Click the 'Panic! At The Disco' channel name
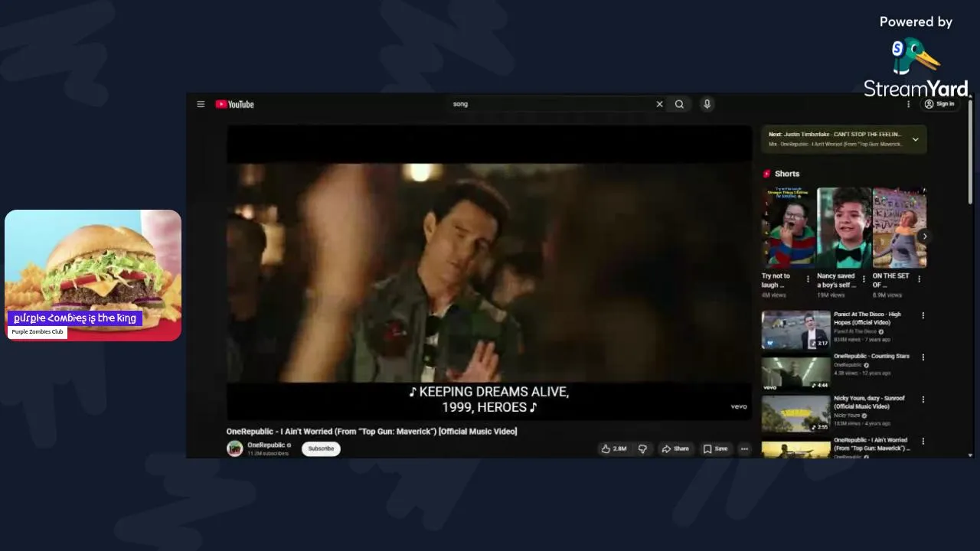Viewport: 980px width, 551px height. tap(855, 331)
